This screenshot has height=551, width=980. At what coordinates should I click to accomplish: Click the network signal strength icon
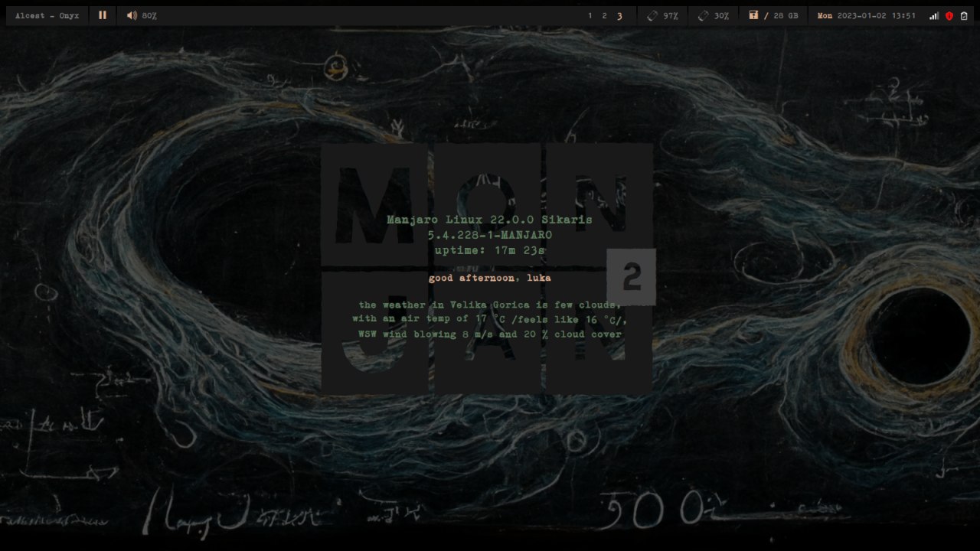[x=935, y=15]
